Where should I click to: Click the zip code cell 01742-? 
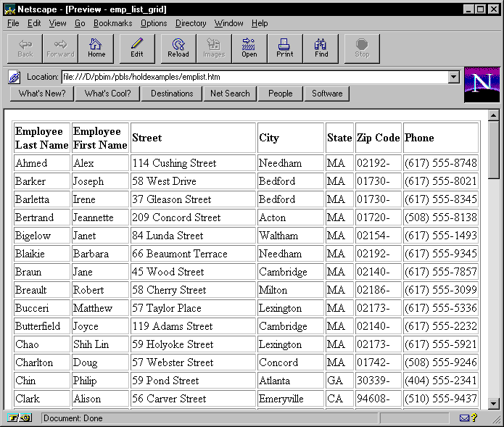[x=379, y=362]
